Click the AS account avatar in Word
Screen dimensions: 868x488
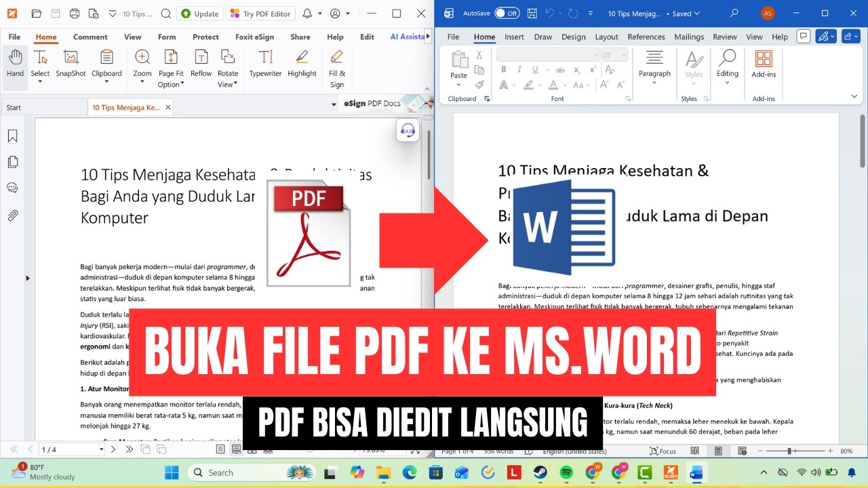pyautogui.click(x=768, y=13)
